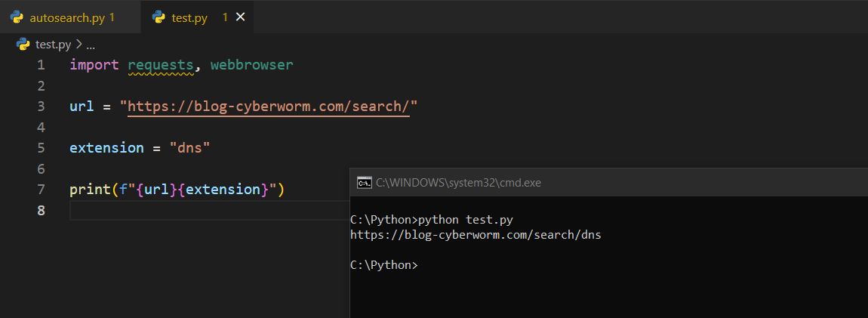Click the cmd.exe window title bar
868x318 pixels.
[604, 182]
